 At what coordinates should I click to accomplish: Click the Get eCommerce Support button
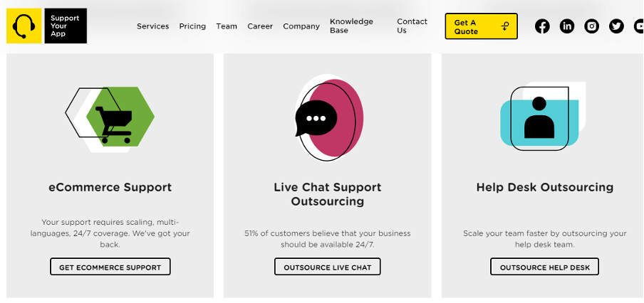point(110,267)
